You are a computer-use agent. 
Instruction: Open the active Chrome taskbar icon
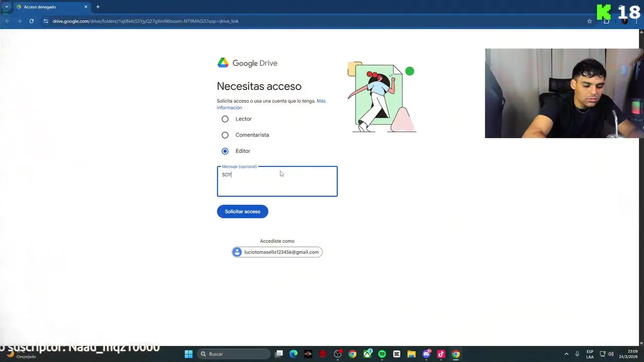(455, 354)
